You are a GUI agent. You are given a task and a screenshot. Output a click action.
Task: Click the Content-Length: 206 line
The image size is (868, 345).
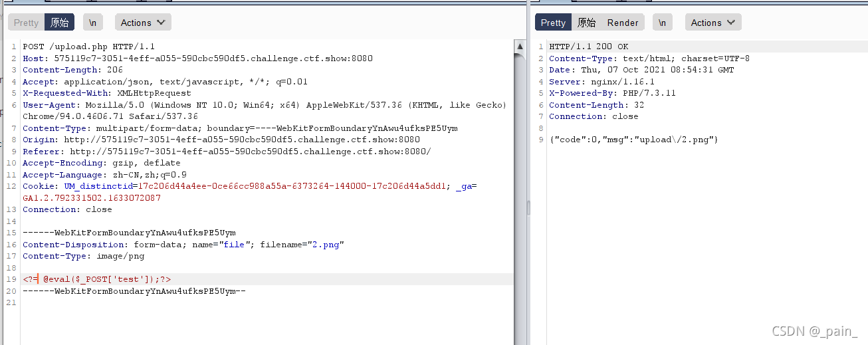[x=72, y=70]
